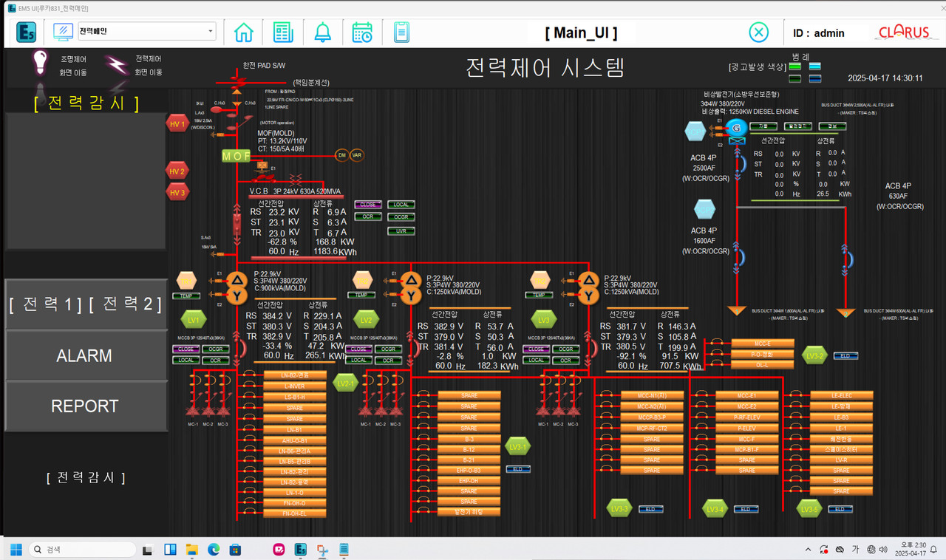Expand the HV 1 hexagon section
Viewport: 946px width, 560px height.
(177, 123)
